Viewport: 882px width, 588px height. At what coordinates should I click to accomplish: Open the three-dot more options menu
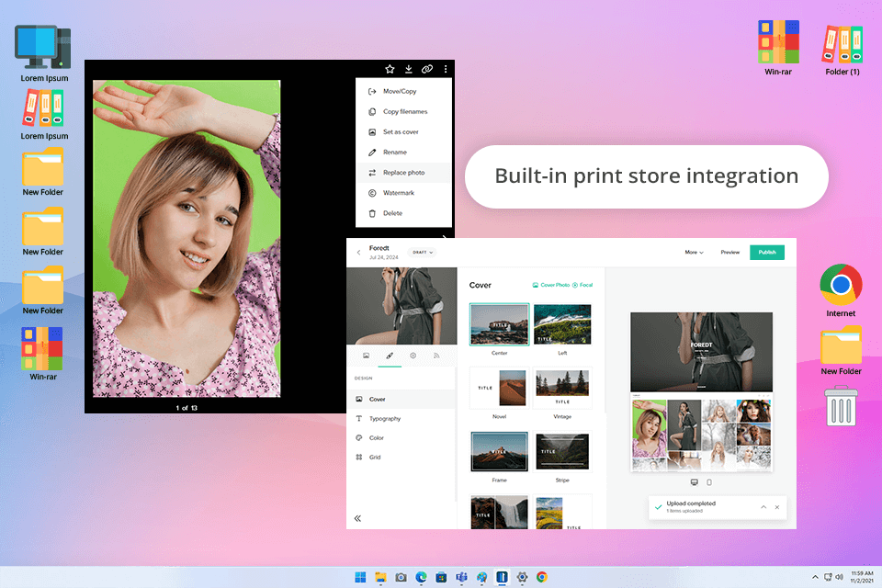click(x=446, y=69)
